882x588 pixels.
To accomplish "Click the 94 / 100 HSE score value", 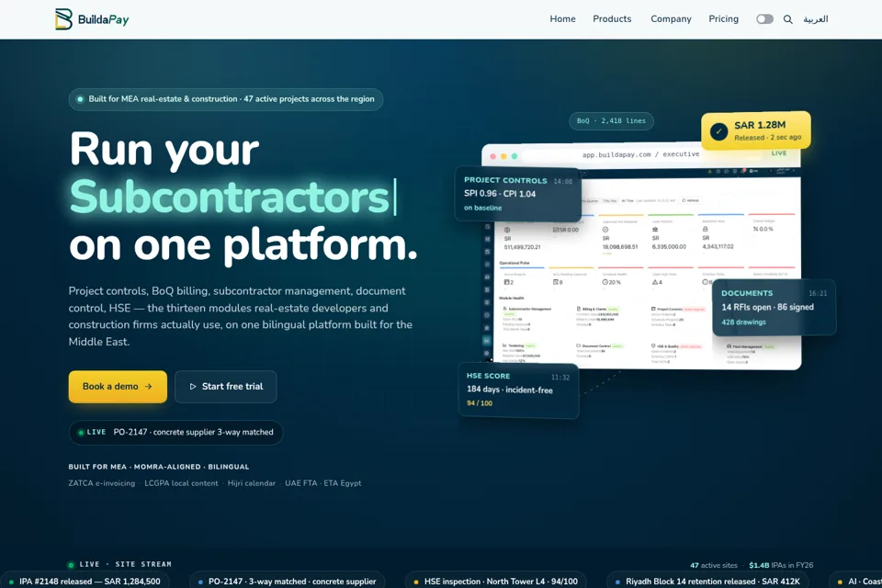I will (480, 403).
